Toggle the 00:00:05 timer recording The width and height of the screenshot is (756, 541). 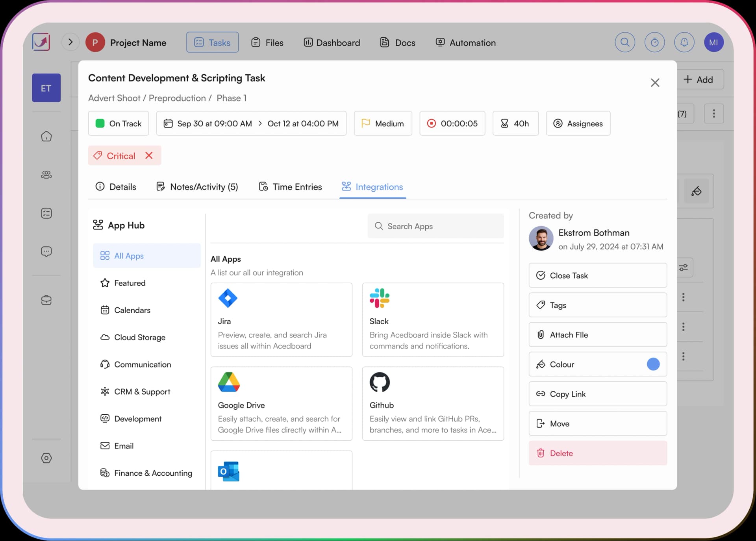(452, 124)
